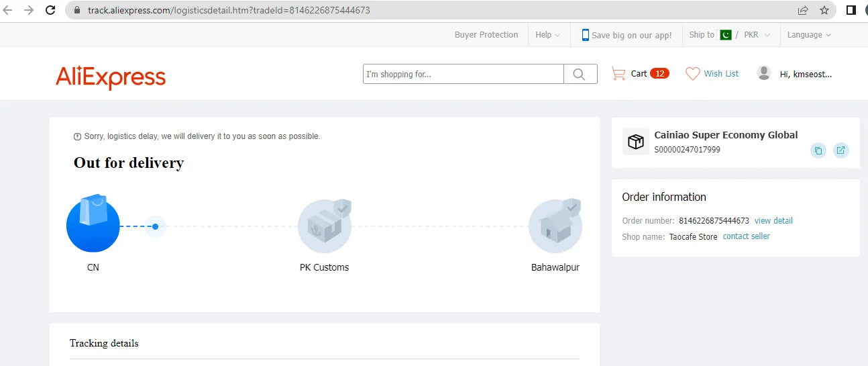The height and width of the screenshot is (366, 868).
Task: Expand the Language dropdown
Action: (x=809, y=35)
